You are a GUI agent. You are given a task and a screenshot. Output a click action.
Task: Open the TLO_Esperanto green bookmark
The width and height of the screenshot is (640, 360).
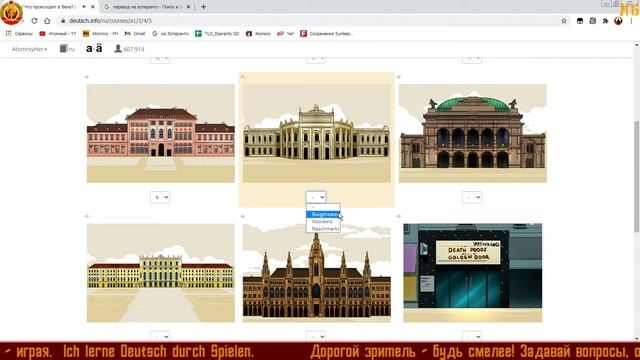tap(217, 33)
